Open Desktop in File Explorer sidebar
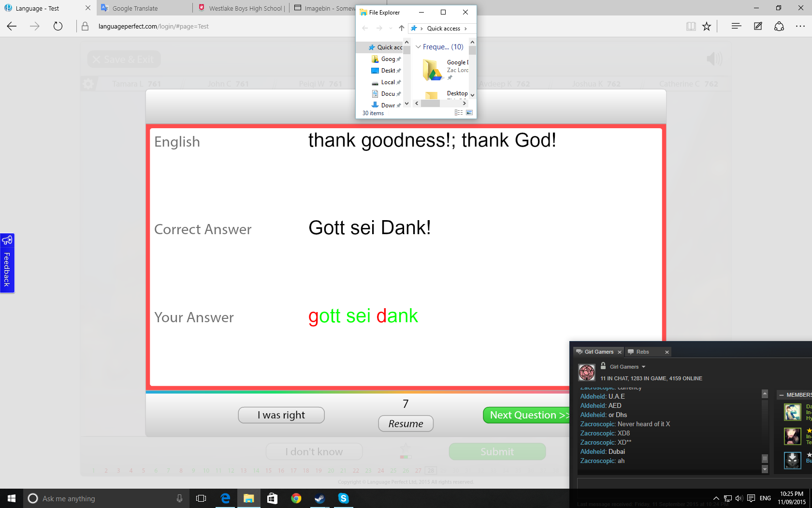This screenshot has width=812, height=508. click(x=386, y=71)
